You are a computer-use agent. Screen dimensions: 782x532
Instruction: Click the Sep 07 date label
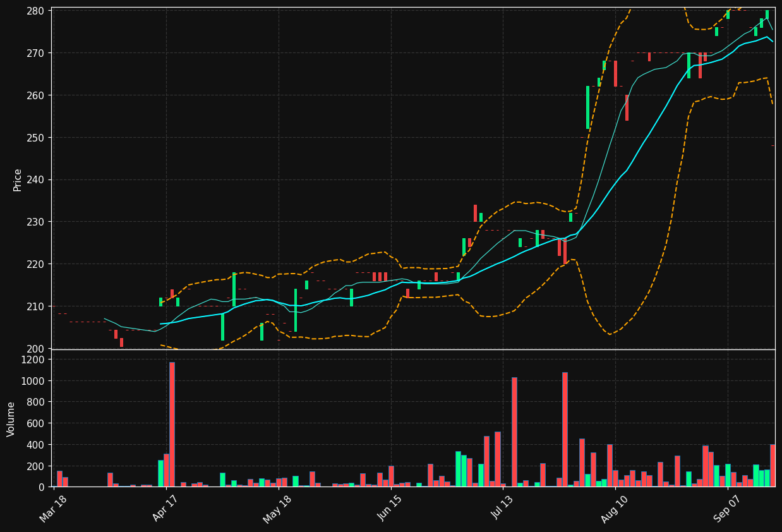728,509
